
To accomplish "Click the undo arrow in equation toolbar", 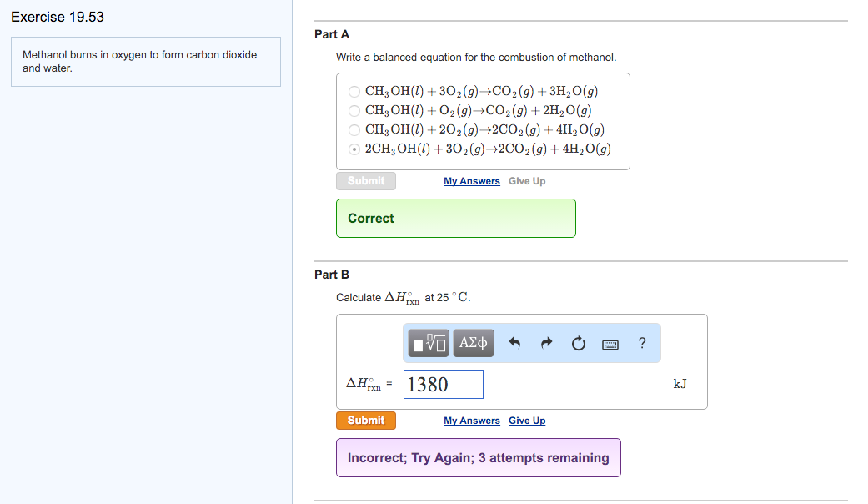I will click(514, 343).
